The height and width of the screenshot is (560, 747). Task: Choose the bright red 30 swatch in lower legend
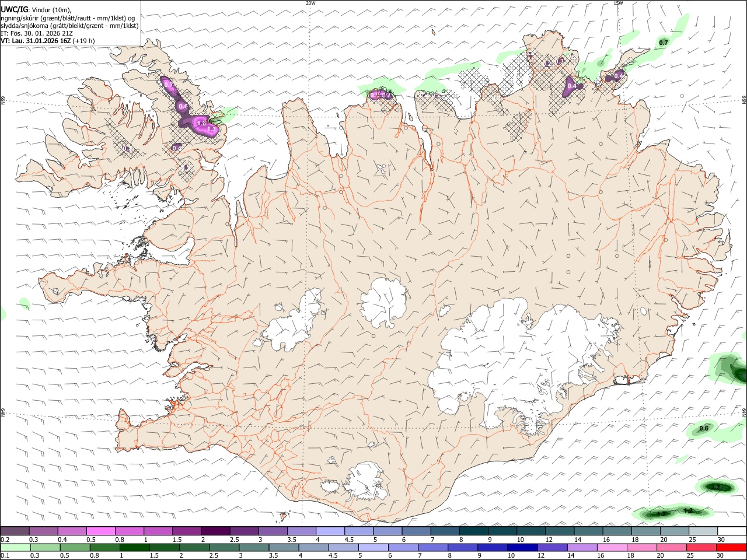[x=731, y=547]
